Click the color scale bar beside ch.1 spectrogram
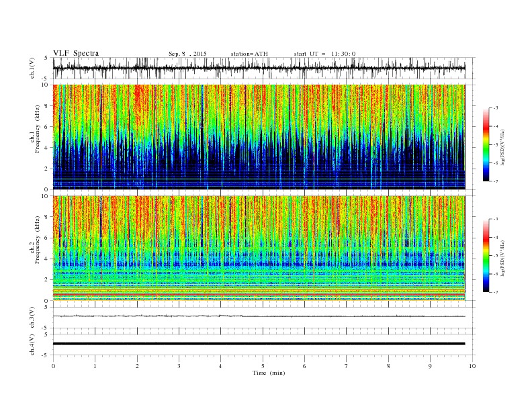Screen dimensions: 532x411 coord(486,144)
